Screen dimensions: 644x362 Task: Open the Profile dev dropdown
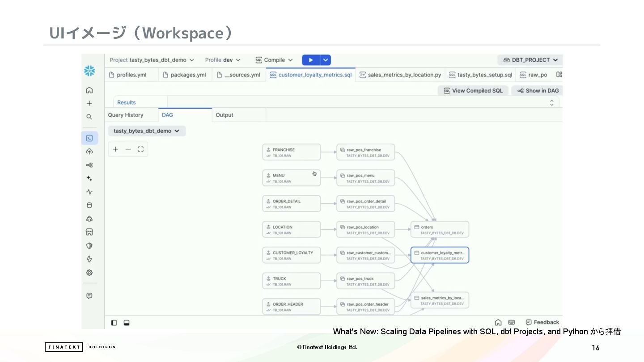pyautogui.click(x=223, y=60)
